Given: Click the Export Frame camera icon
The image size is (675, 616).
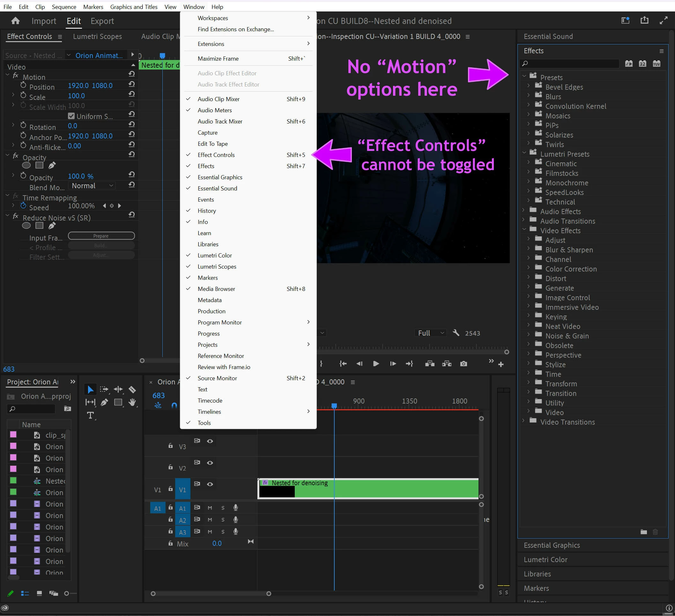Looking at the screenshot, I should point(464,364).
